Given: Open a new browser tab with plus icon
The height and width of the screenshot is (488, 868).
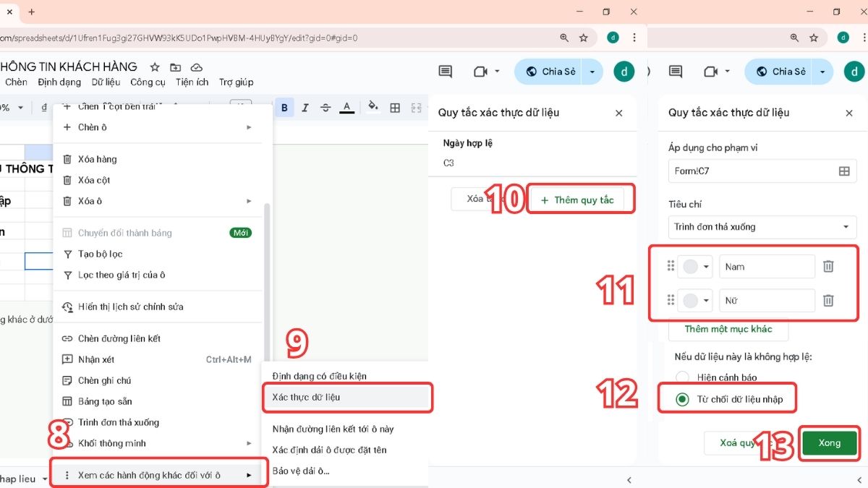Looking at the screenshot, I should tap(31, 12).
